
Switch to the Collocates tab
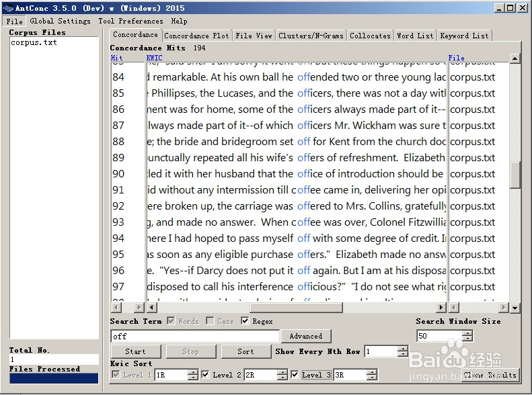370,36
